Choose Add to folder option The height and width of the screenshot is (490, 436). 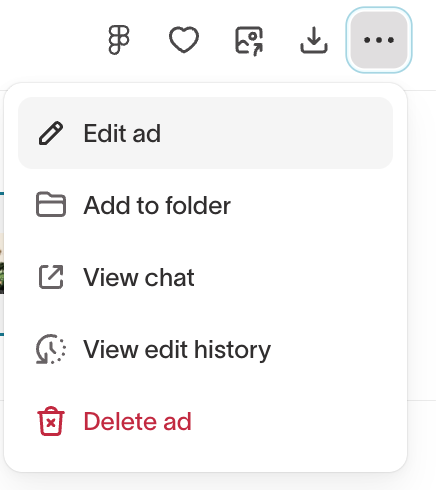tap(205, 205)
